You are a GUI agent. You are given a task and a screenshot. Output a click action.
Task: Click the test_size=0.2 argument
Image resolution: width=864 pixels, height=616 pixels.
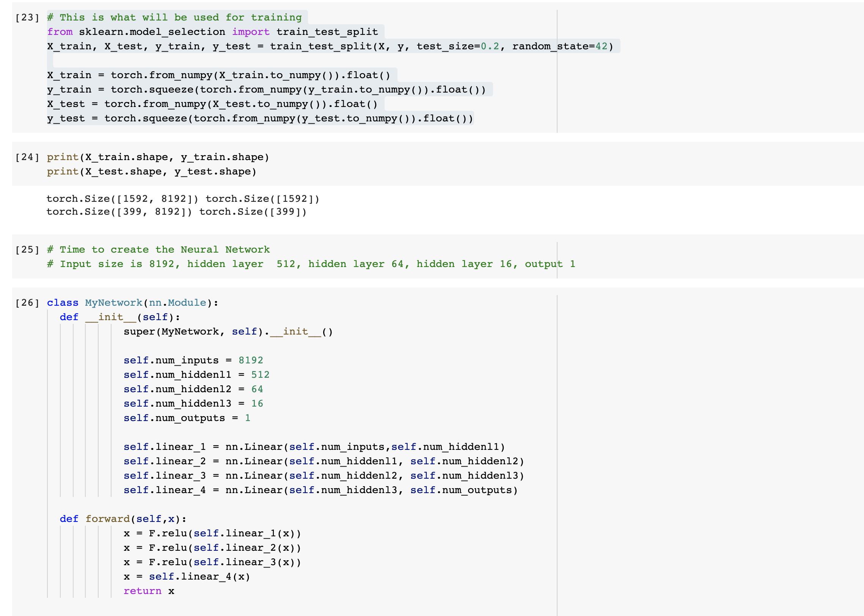pos(457,47)
